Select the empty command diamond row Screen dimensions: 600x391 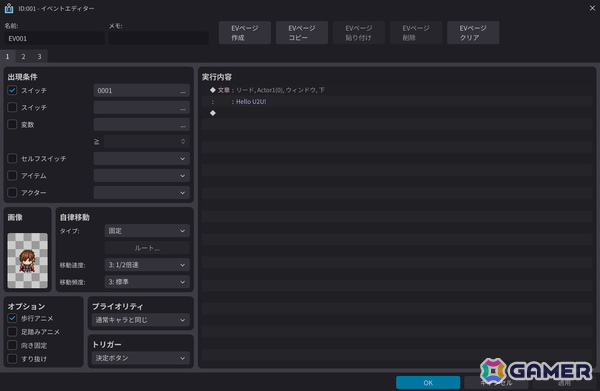[213, 113]
